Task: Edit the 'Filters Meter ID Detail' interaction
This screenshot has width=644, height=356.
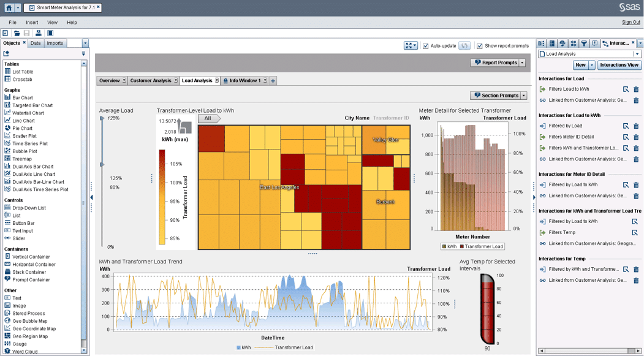Action: 626,137
